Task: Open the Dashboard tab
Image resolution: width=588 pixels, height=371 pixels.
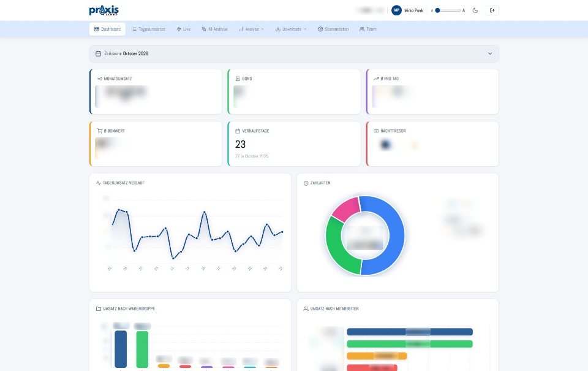Action: [107, 29]
